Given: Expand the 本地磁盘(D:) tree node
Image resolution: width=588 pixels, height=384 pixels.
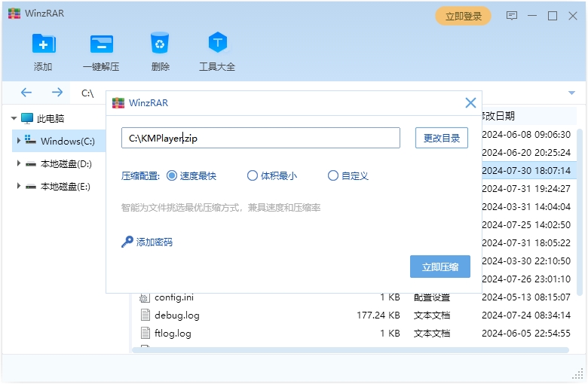Looking at the screenshot, I should tap(19, 163).
